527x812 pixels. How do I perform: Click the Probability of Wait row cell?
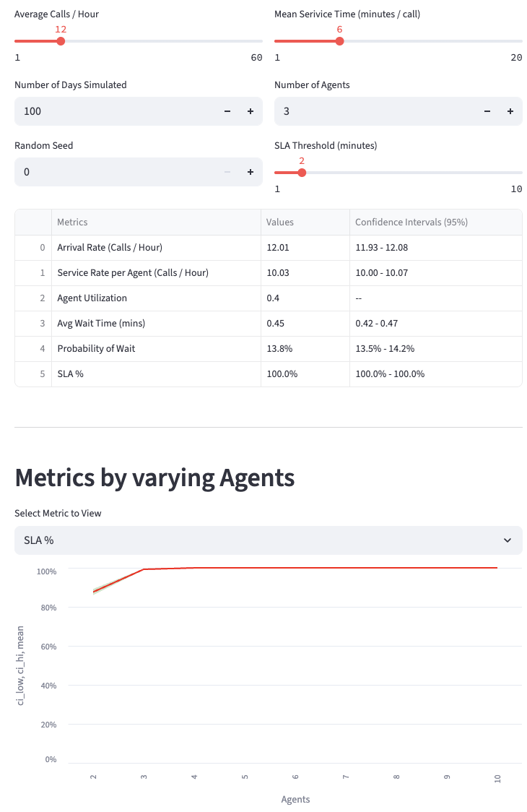coord(155,348)
